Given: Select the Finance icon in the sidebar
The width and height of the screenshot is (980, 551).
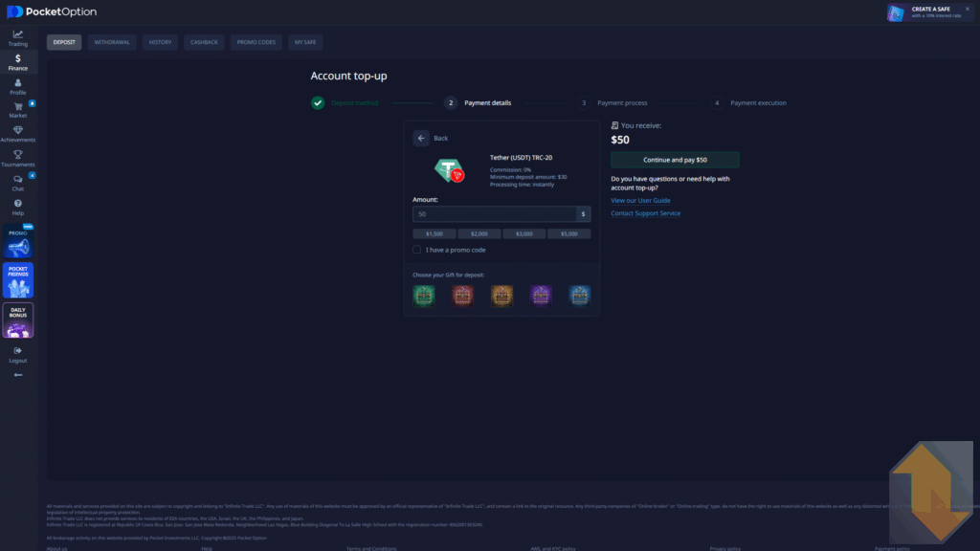Looking at the screenshot, I should coord(18,62).
